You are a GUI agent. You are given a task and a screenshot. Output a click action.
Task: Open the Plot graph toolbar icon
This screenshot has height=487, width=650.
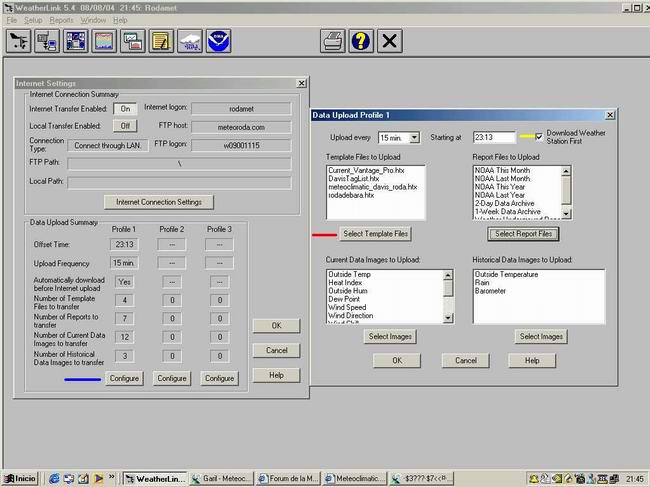104,41
